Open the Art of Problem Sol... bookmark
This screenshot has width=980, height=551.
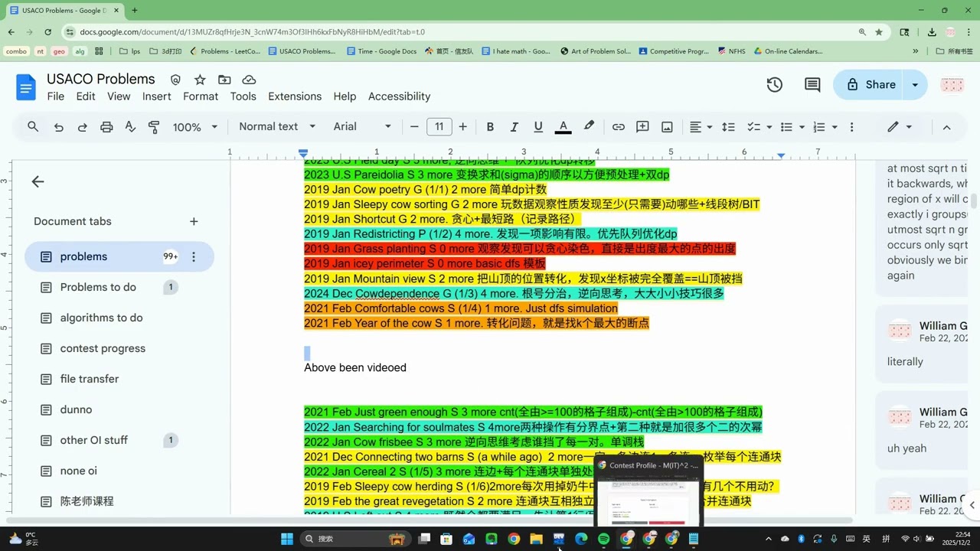[596, 51]
